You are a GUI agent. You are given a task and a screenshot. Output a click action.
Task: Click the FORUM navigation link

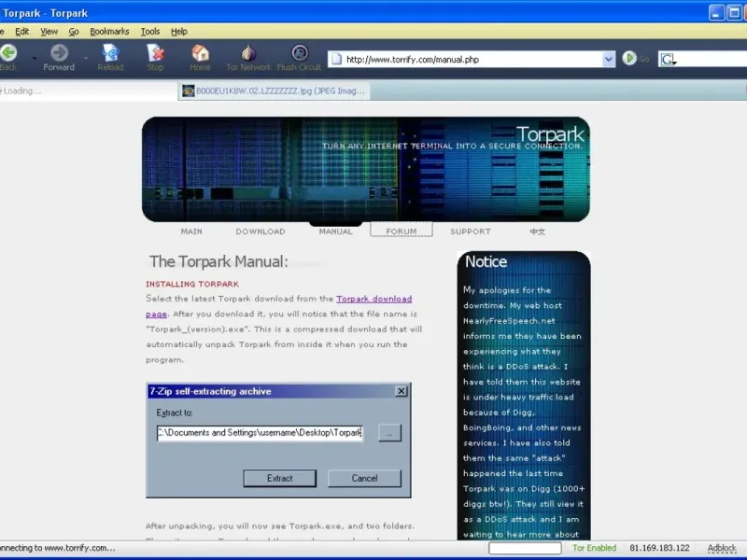402,231
